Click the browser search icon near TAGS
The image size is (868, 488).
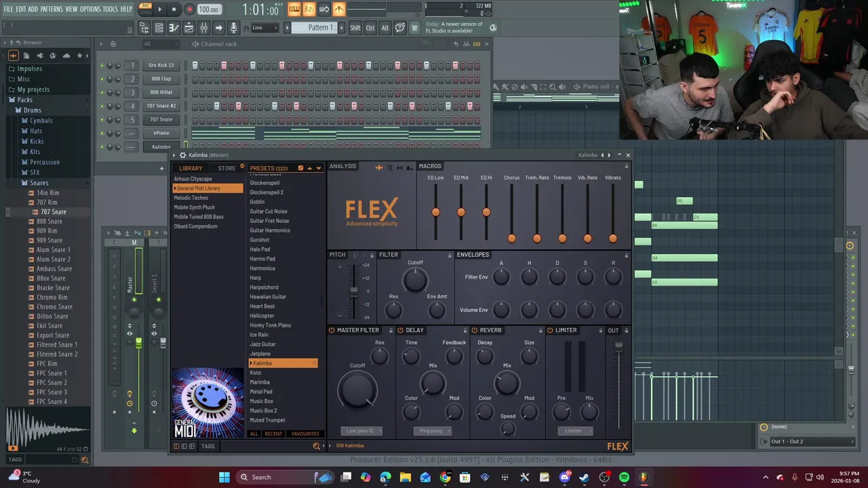tap(85, 460)
